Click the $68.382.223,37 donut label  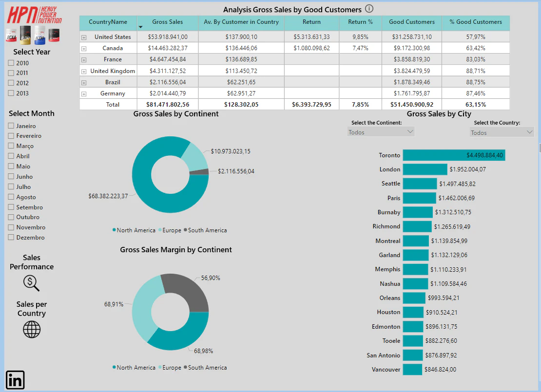(x=108, y=196)
